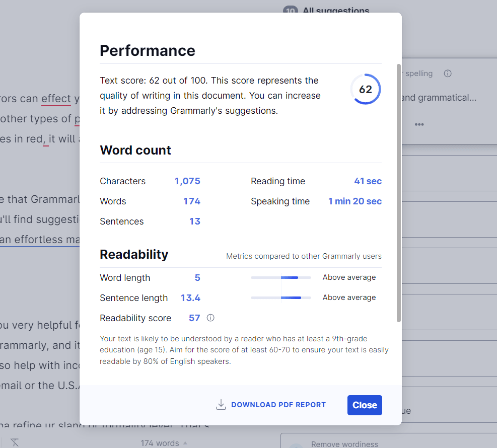Click the Word length comparison bar

(281, 277)
